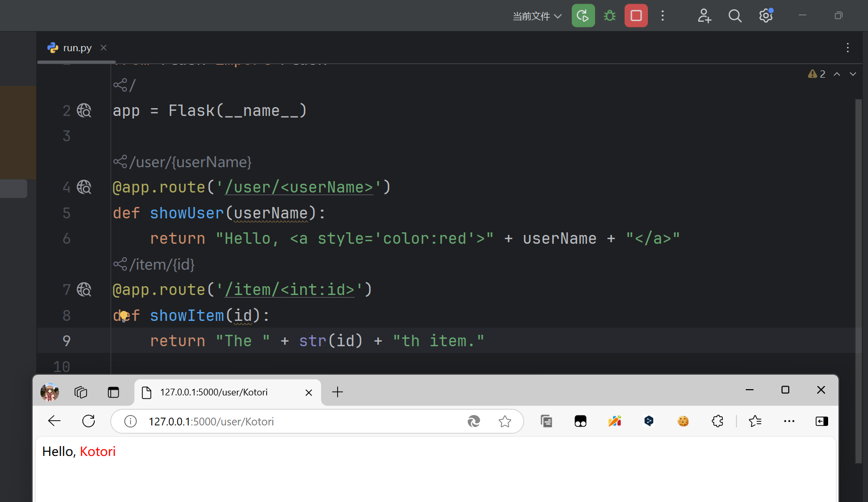868x502 pixels.
Task: Refresh the browser page
Action: (89, 421)
